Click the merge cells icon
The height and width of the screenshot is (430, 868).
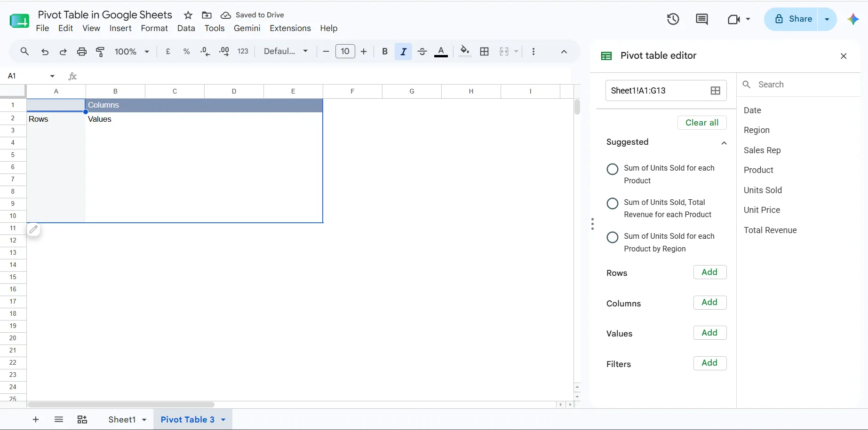pos(504,52)
